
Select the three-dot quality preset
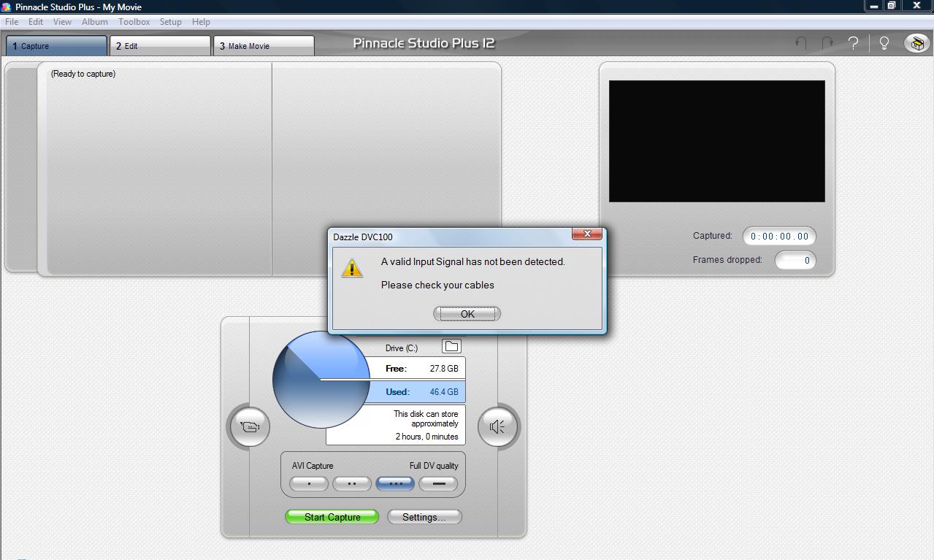pyautogui.click(x=395, y=483)
